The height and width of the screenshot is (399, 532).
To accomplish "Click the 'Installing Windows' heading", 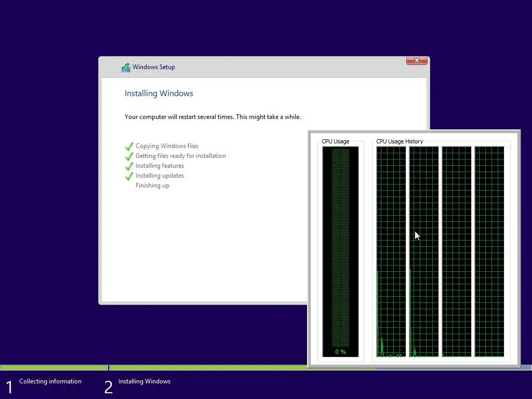I will click(x=159, y=94).
